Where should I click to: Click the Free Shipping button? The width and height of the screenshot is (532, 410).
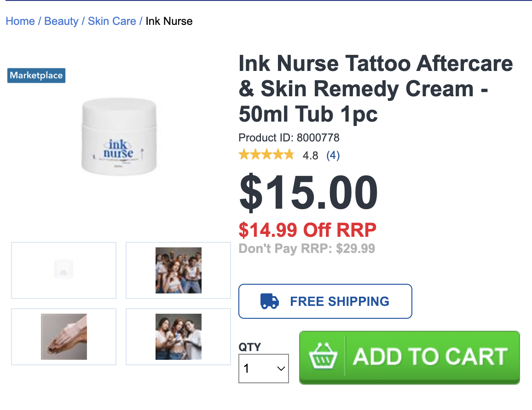325,301
